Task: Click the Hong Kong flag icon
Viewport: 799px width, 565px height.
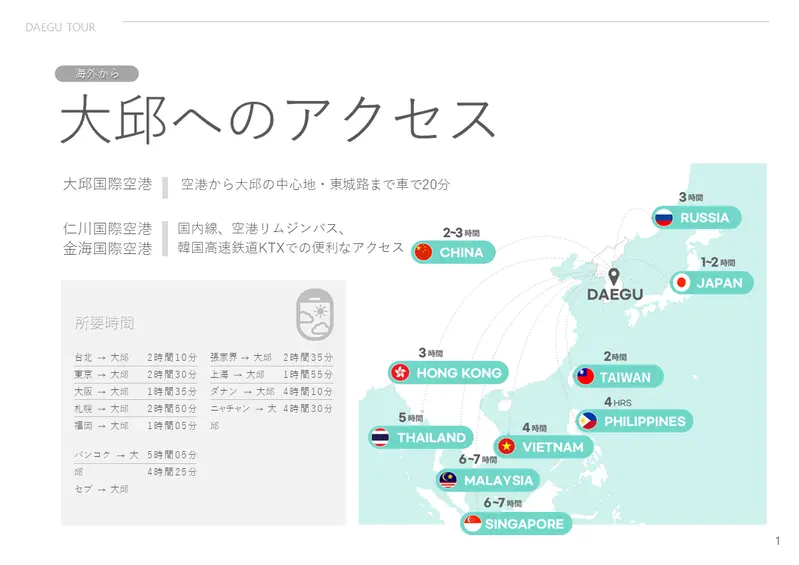Action: pos(399,373)
